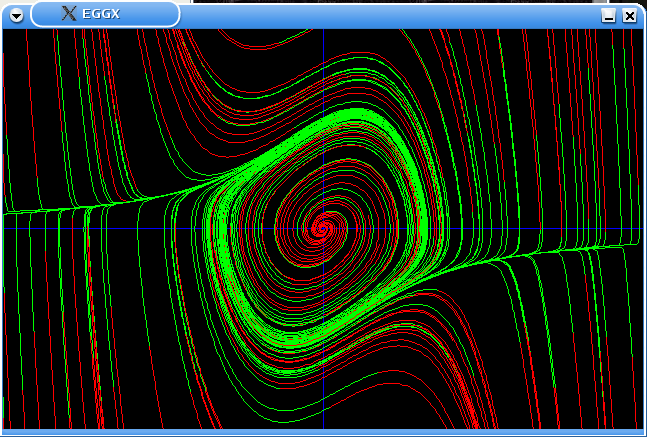Click the EGGX title tab
Viewport: 647px width, 437px height.
click(105, 14)
